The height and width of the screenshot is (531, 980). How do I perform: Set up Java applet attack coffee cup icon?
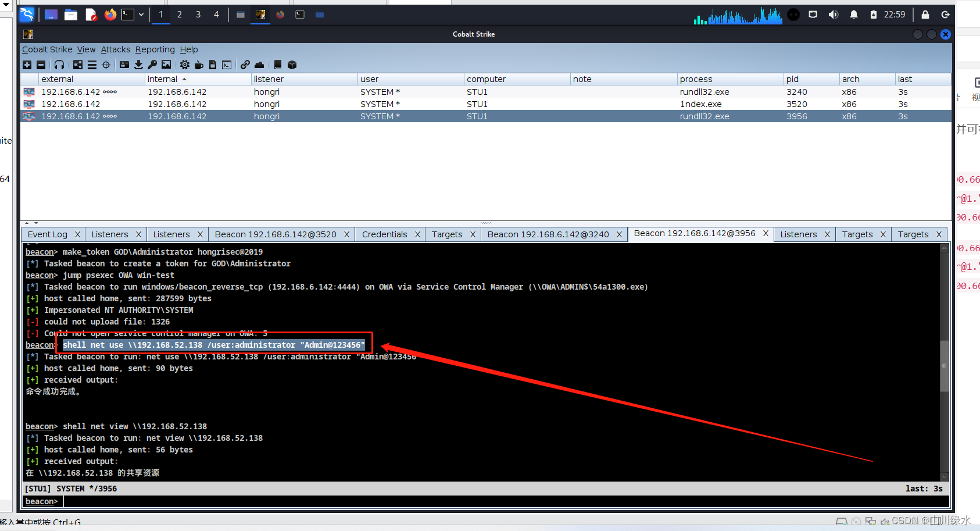point(199,65)
